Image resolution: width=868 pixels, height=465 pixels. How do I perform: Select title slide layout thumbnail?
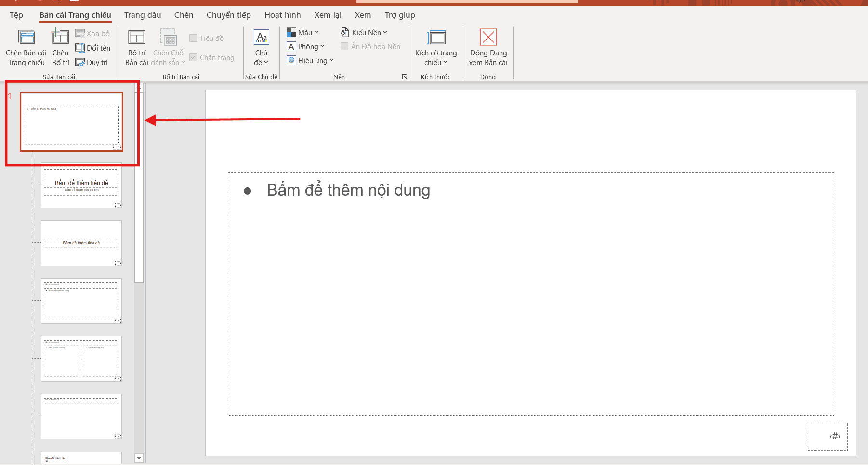point(81,186)
